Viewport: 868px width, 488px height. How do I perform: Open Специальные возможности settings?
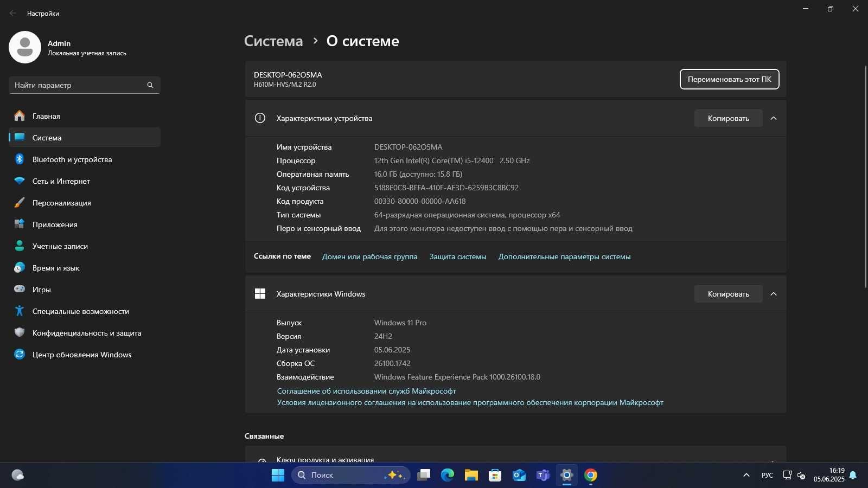85,311
